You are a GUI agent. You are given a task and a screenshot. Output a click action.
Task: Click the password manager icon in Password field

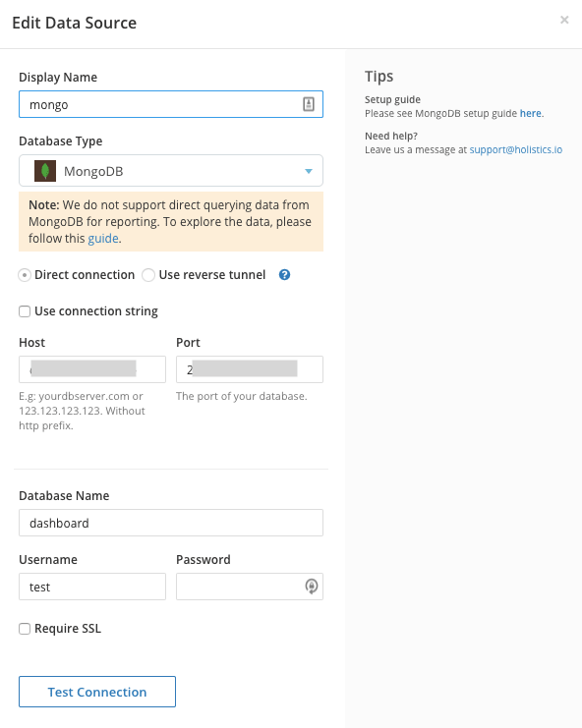[x=312, y=587]
